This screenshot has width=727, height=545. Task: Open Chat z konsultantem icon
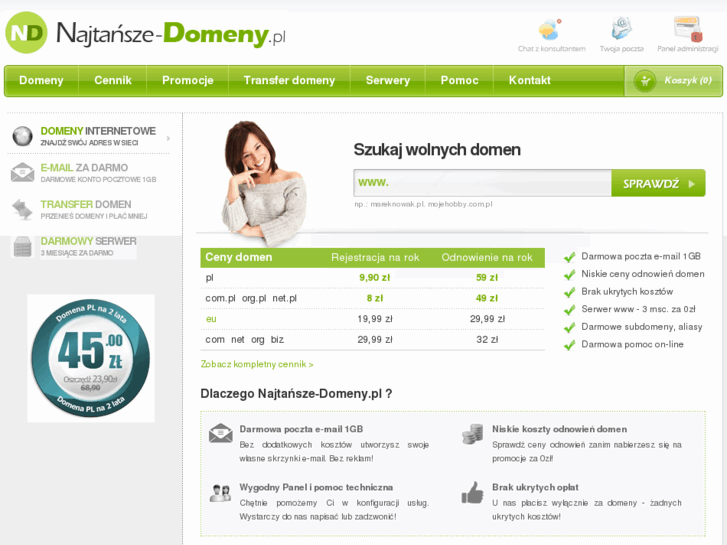click(550, 29)
